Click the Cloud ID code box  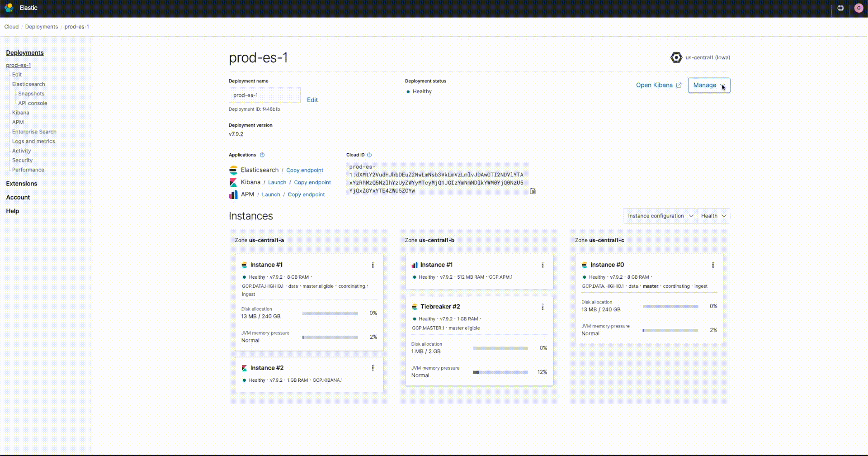point(437,179)
